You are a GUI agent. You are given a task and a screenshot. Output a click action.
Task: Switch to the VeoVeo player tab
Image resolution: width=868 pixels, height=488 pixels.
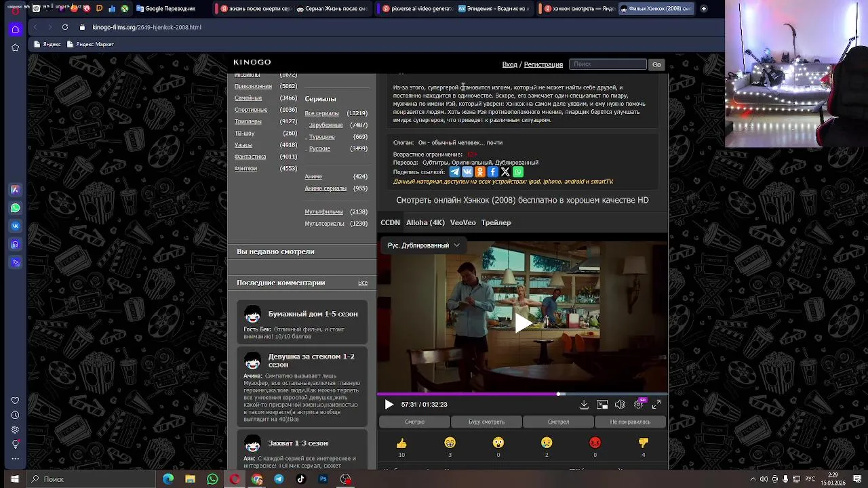(x=463, y=222)
